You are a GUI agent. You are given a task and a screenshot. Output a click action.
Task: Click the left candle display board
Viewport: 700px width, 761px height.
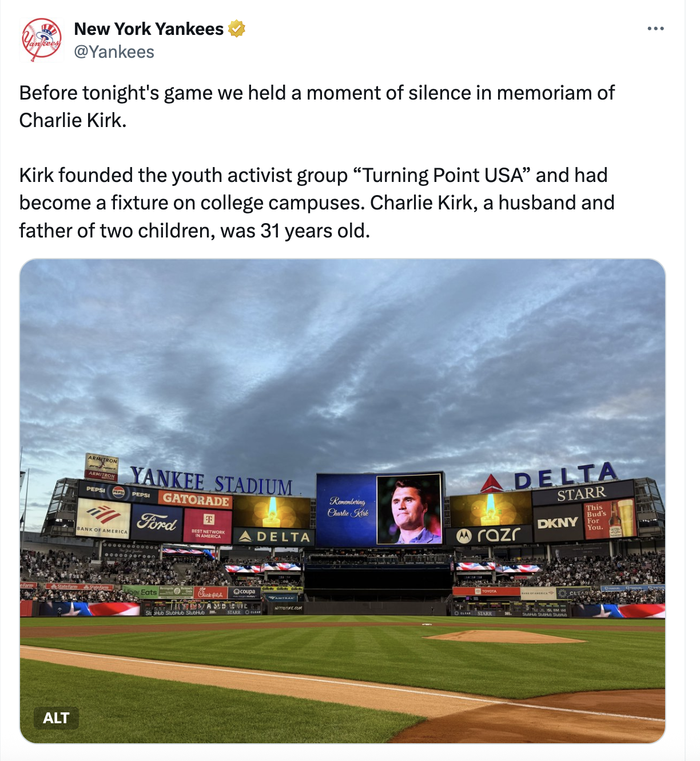272,512
